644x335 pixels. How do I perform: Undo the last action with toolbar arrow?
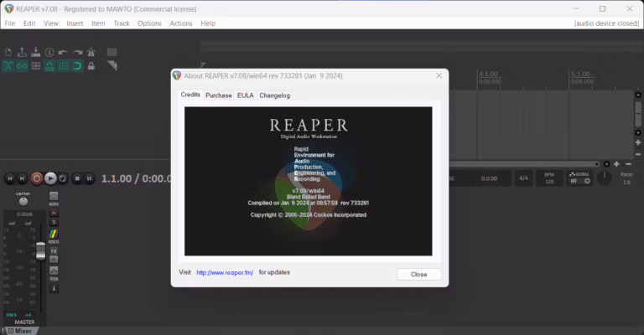click(63, 52)
